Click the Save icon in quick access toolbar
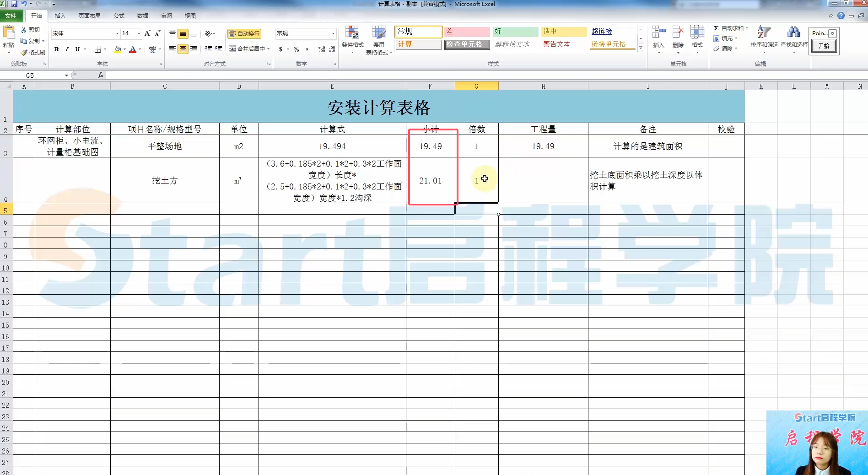Viewport: 868px width, 475px height. click(x=14, y=4)
